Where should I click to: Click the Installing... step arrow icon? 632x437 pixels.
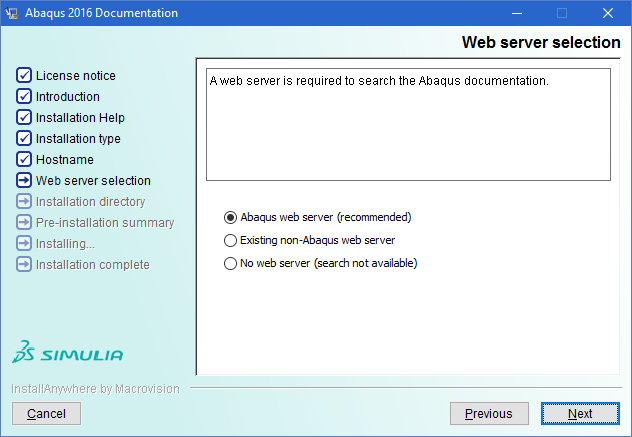[24, 243]
